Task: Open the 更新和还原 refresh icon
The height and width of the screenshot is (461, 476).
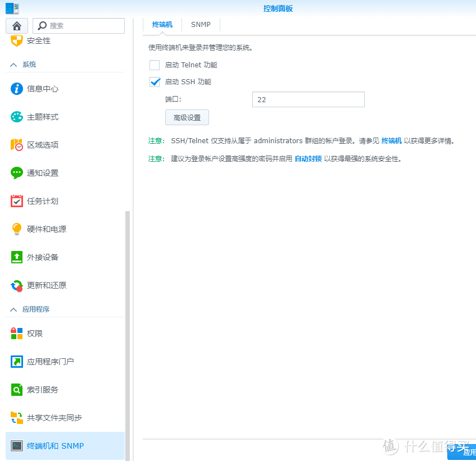Action: point(17,285)
